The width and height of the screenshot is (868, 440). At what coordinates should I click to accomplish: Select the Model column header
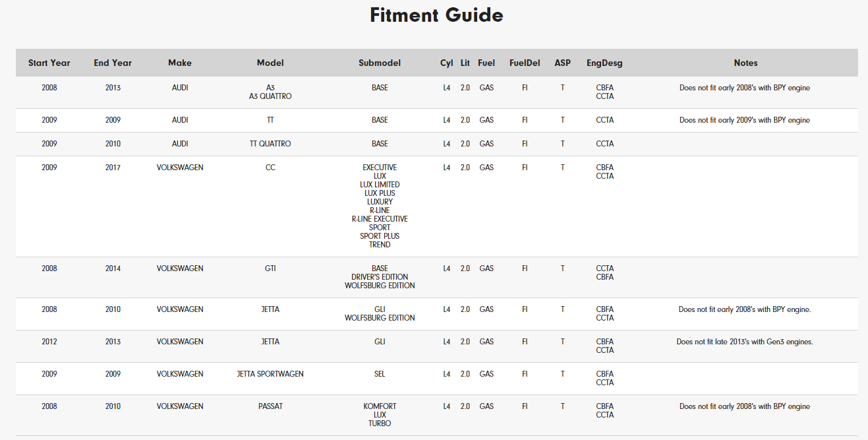(x=270, y=63)
